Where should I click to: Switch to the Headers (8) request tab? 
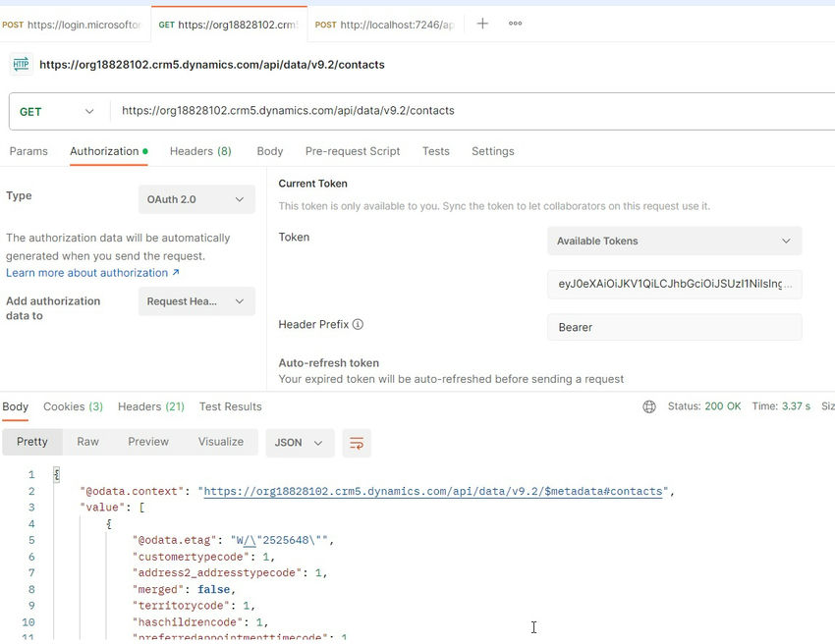200,151
